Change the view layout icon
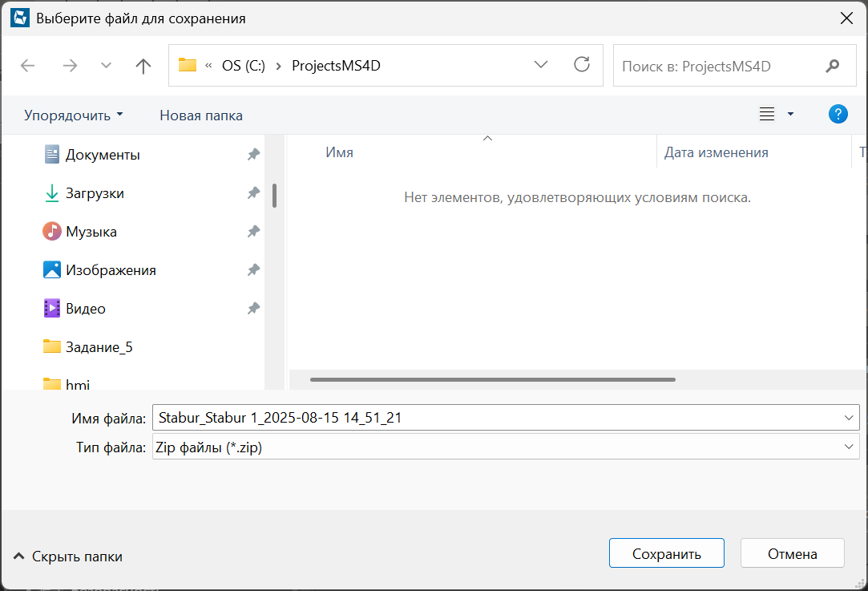 [x=767, y=114]
